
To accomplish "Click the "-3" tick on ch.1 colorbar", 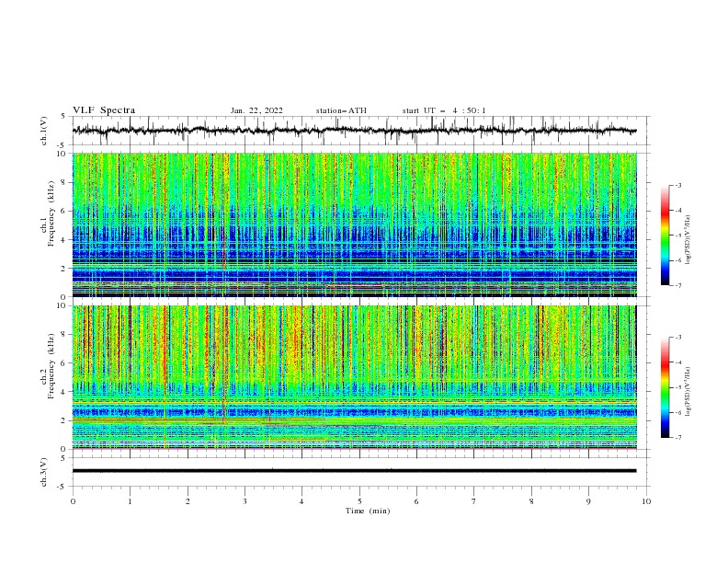I will 677,185.
